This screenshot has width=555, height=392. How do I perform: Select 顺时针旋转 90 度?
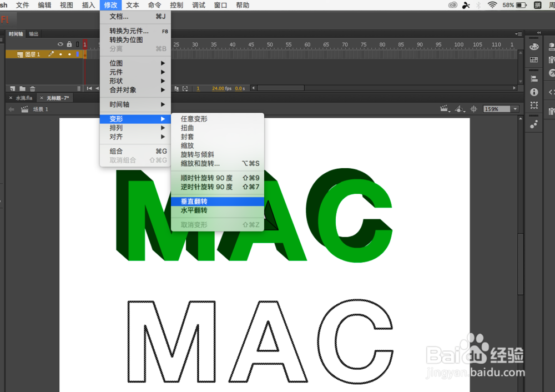tap(218, 178)
